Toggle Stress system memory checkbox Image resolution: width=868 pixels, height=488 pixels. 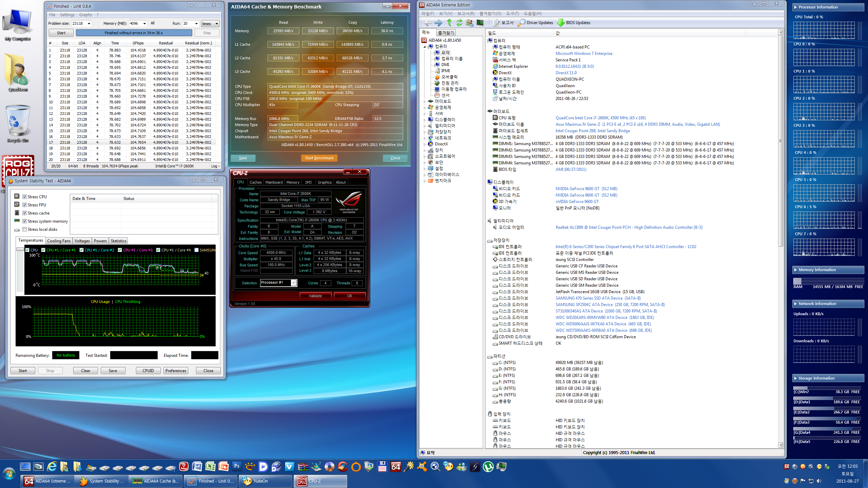click(24, 221)
